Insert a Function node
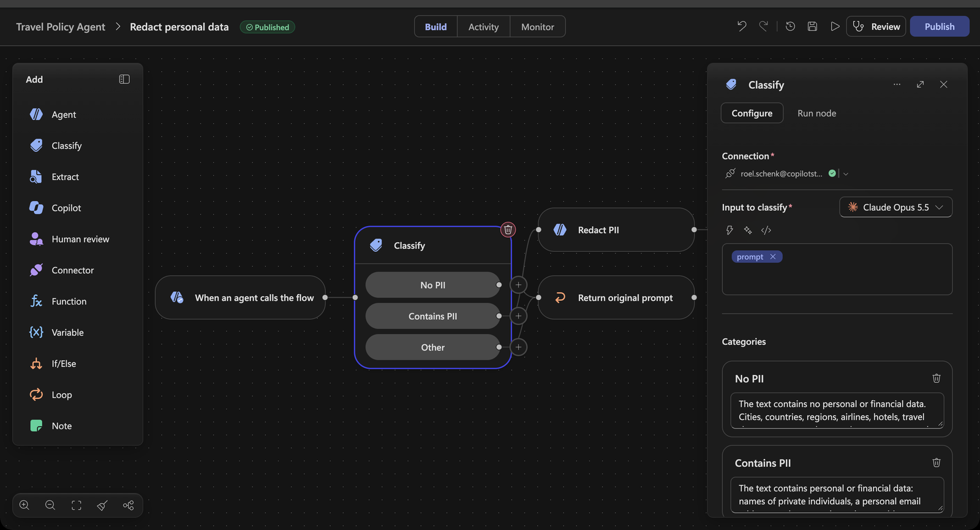Screen dimensions: 980x530 [69, 301]
